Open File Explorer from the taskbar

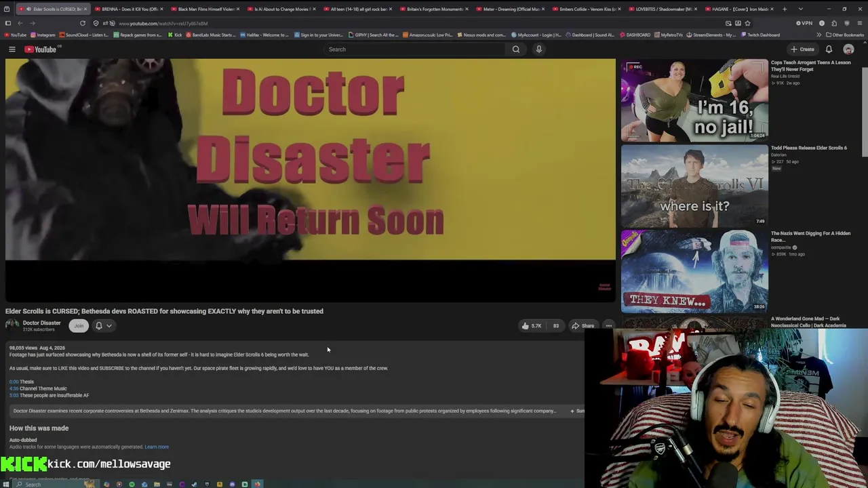[x=157, y=484]
